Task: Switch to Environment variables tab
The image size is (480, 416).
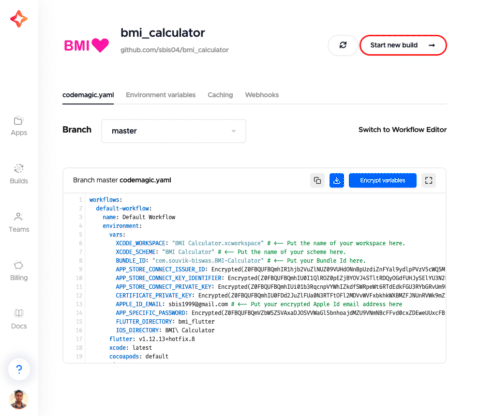Action: (x=161, y=95)
